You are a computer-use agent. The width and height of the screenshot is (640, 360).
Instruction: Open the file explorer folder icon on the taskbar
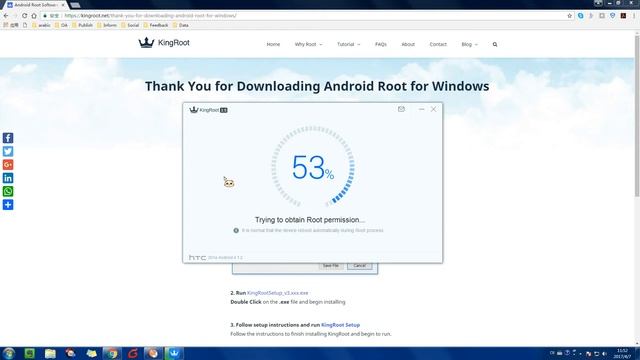pyautogui.click(x=50, y=353)
